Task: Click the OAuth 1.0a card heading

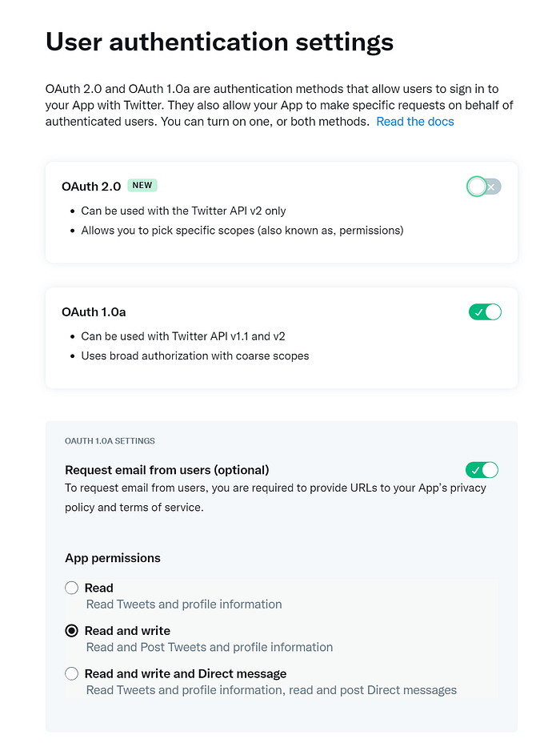Action: coord(94,312)
